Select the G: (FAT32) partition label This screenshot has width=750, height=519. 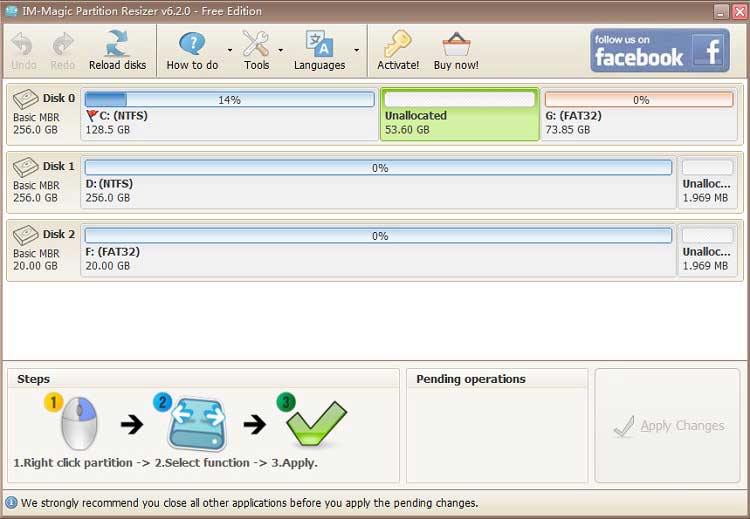point(574,115)
